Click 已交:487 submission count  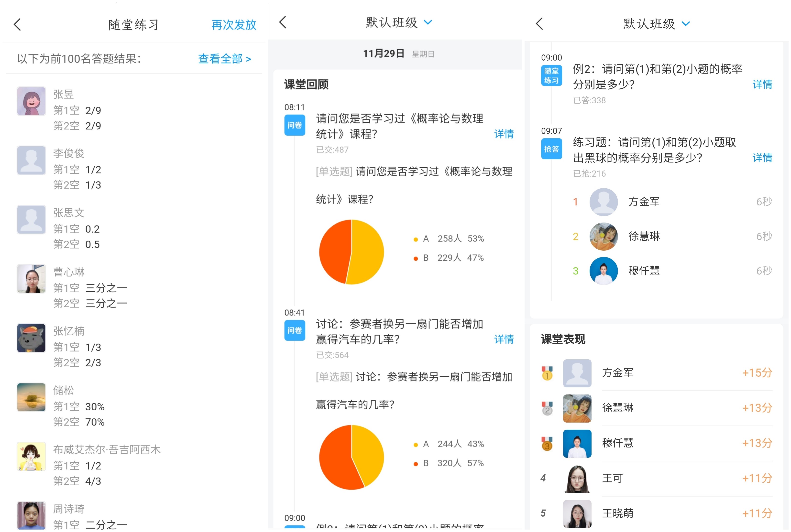[332, 150]
